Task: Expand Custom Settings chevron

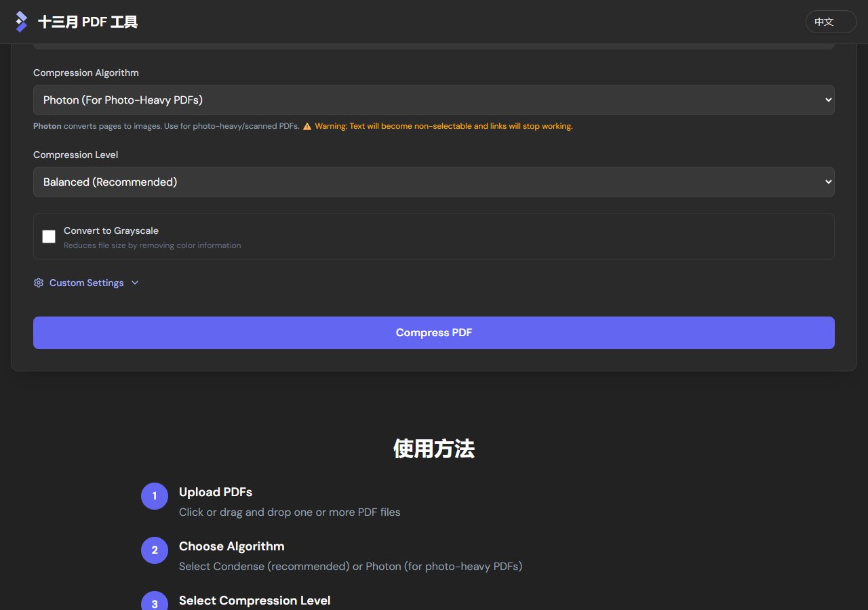Action: click(135, 283)
